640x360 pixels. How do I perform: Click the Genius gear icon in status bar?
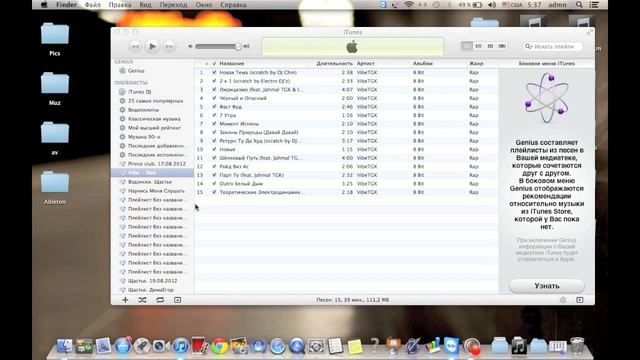pyautogui.click(x=563, y=300)
